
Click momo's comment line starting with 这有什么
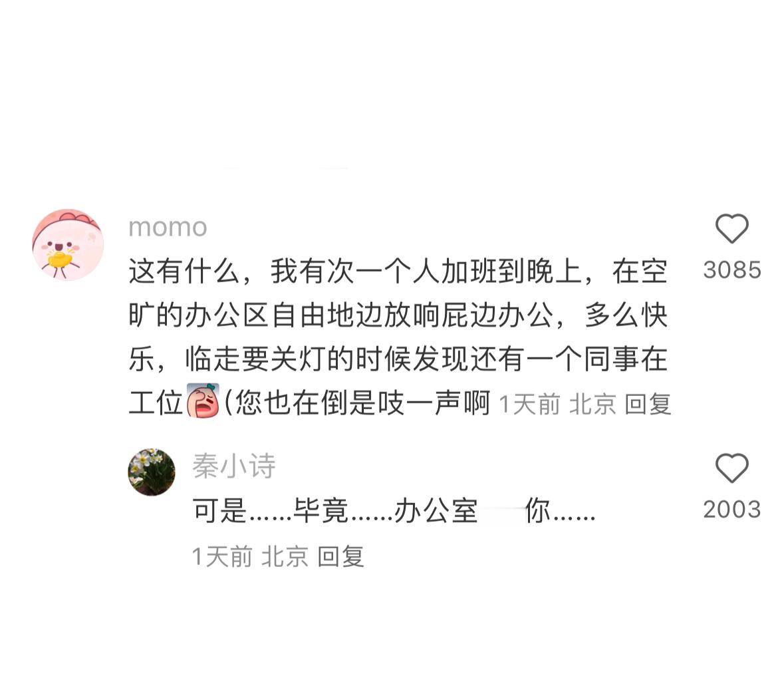click(398, 271)
